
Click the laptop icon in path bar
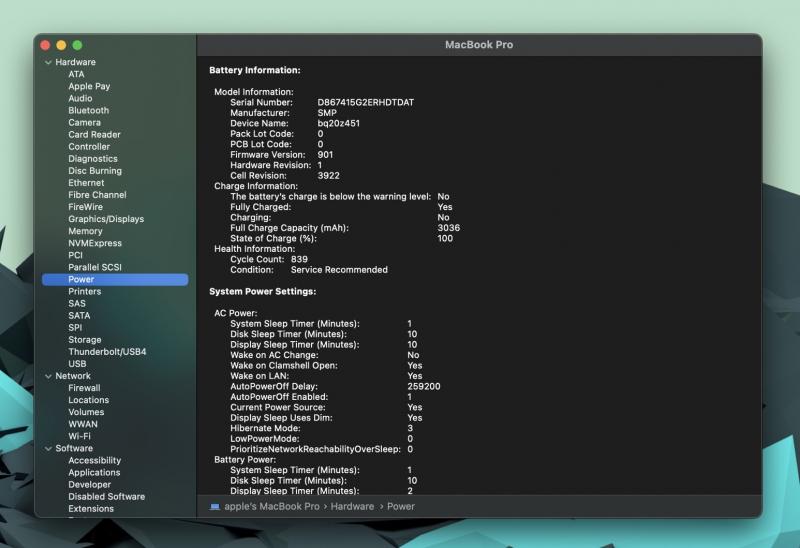(x=215, y=507)
